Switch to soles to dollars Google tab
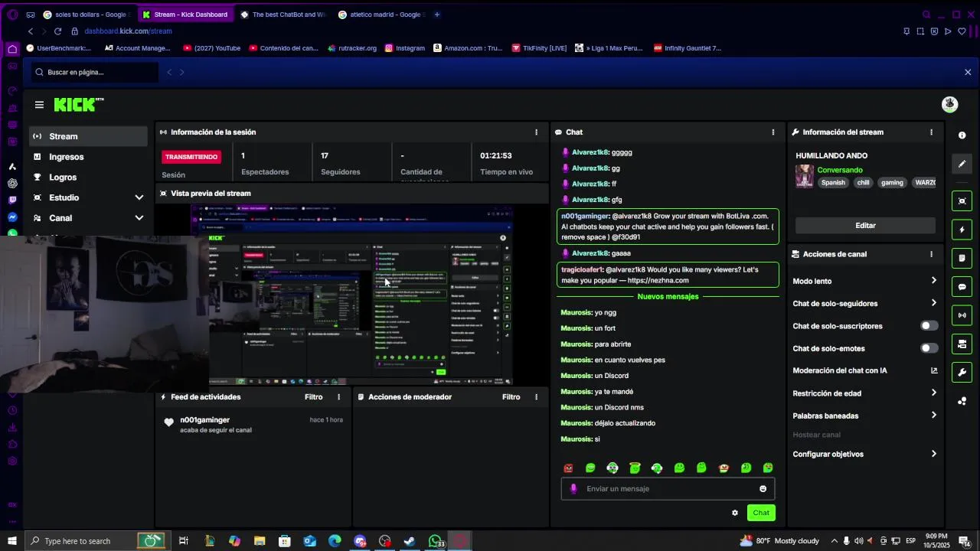Screen dimensions: 980x551 point(86,15)
